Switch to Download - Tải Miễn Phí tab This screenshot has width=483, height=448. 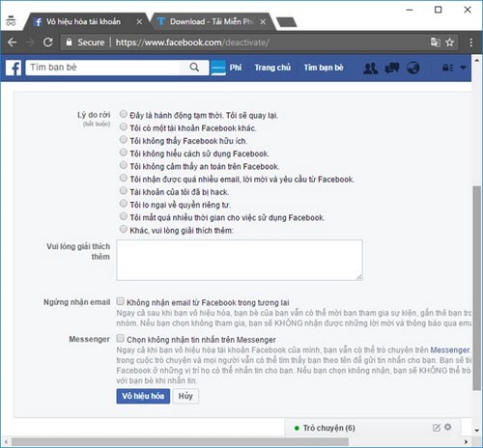click(212, 22)
